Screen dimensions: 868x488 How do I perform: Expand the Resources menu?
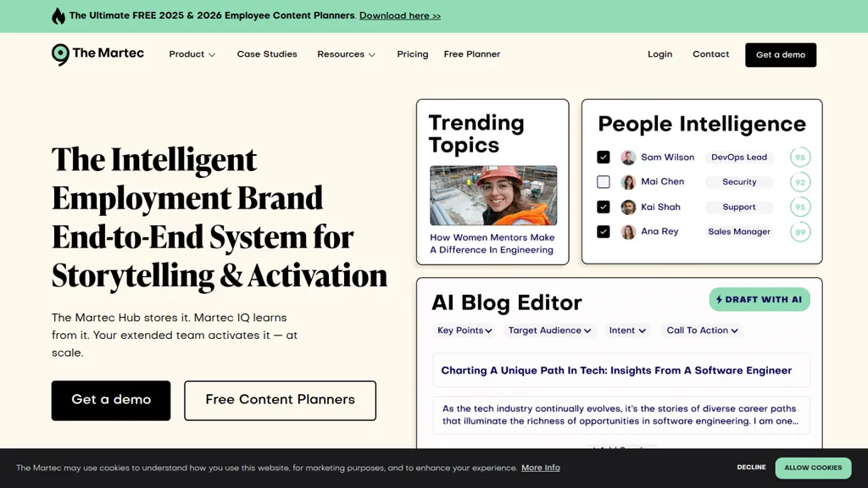coord(346,54)
